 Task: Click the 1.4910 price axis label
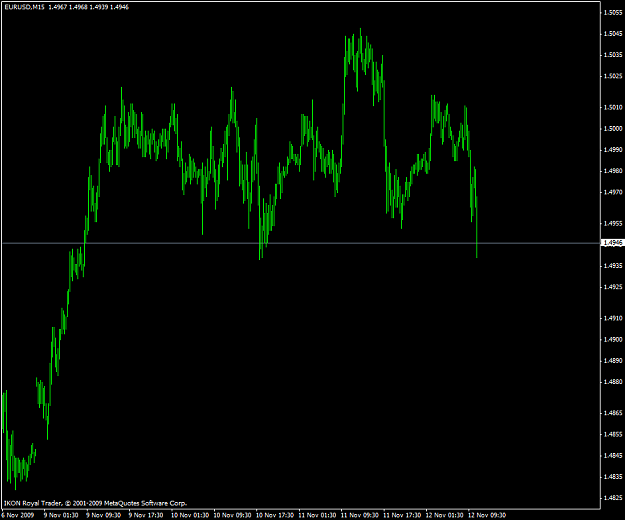coord(613,318)
